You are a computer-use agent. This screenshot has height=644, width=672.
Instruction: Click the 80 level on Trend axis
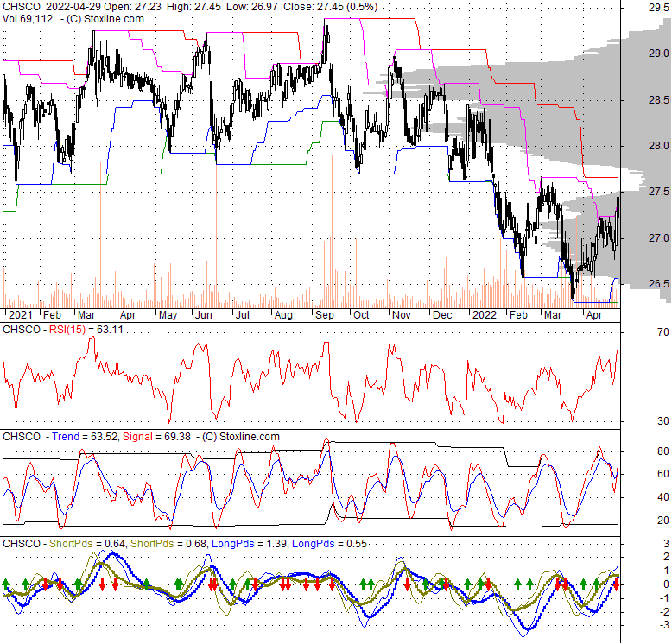coord(663,451)
